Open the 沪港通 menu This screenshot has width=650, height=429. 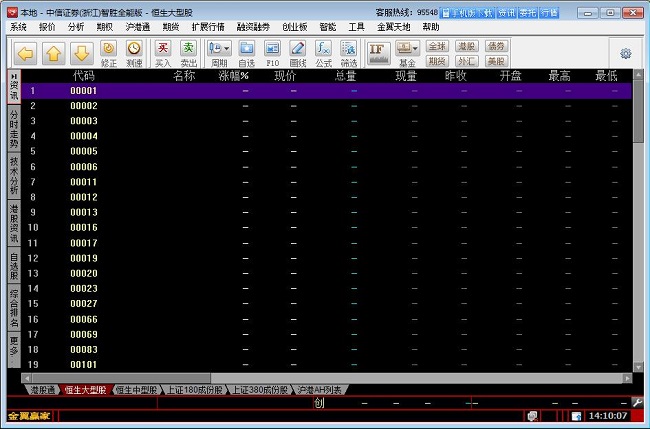[138, 27]
